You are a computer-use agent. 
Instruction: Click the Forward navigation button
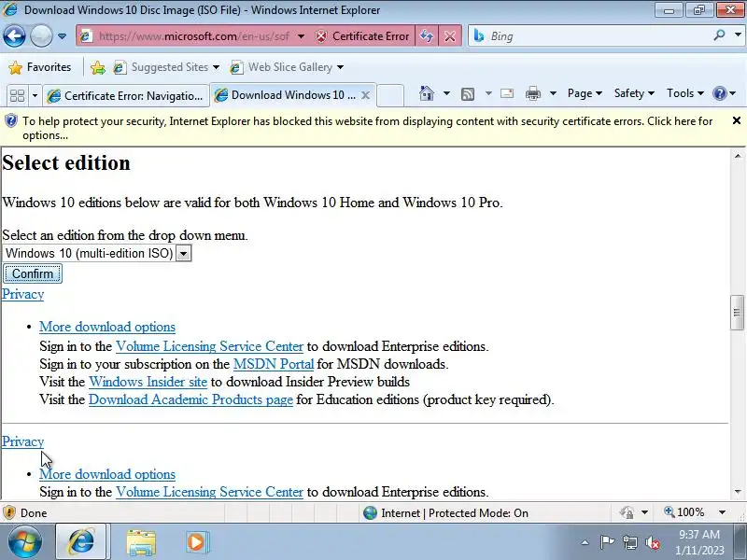point(41,36)
